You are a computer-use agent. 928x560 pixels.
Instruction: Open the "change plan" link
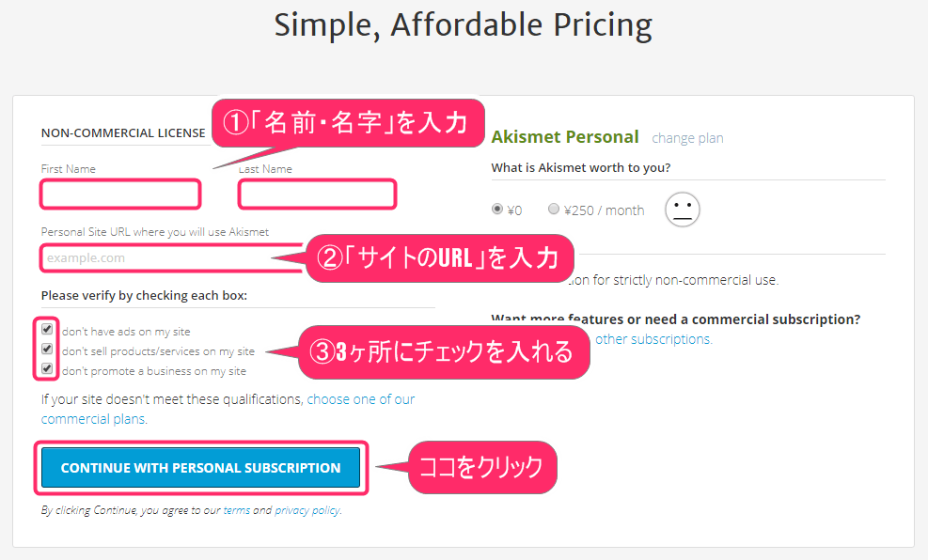point(687,138)
